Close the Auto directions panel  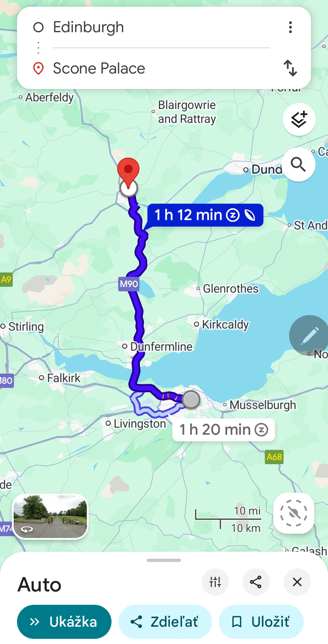pos(297,582)
